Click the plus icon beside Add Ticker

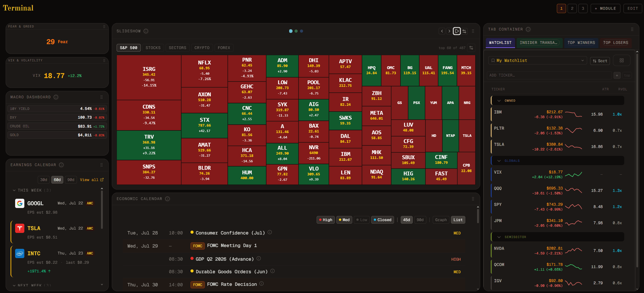click(x=617, y=75)
